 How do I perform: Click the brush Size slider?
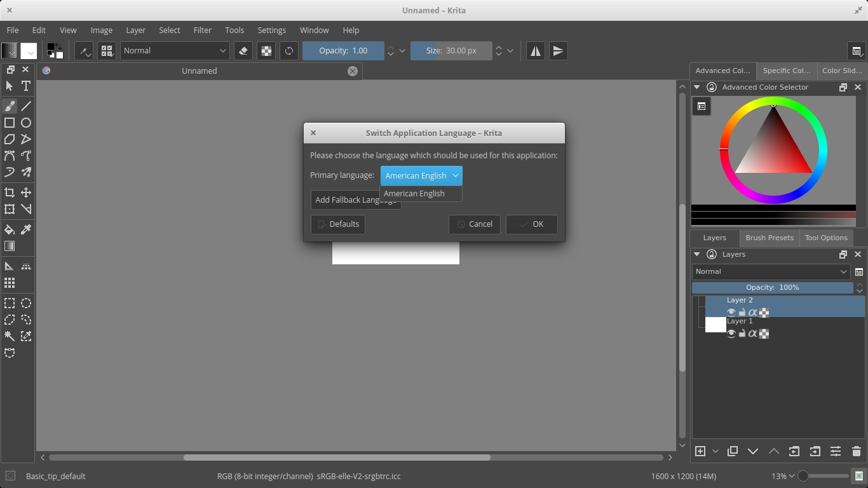[x=451, y=51]
